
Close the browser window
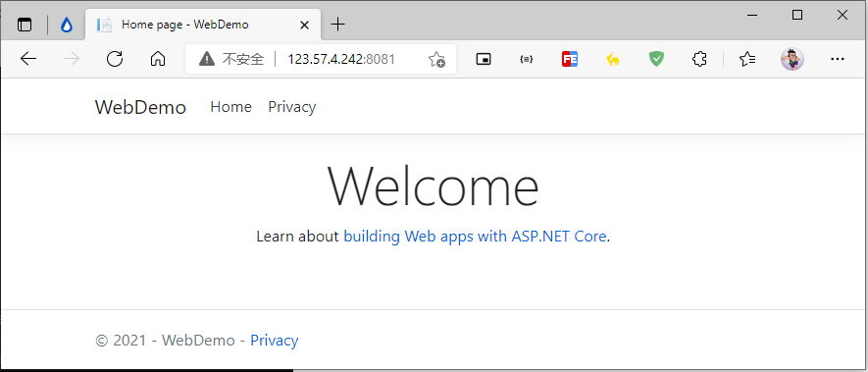coord(842,15)
